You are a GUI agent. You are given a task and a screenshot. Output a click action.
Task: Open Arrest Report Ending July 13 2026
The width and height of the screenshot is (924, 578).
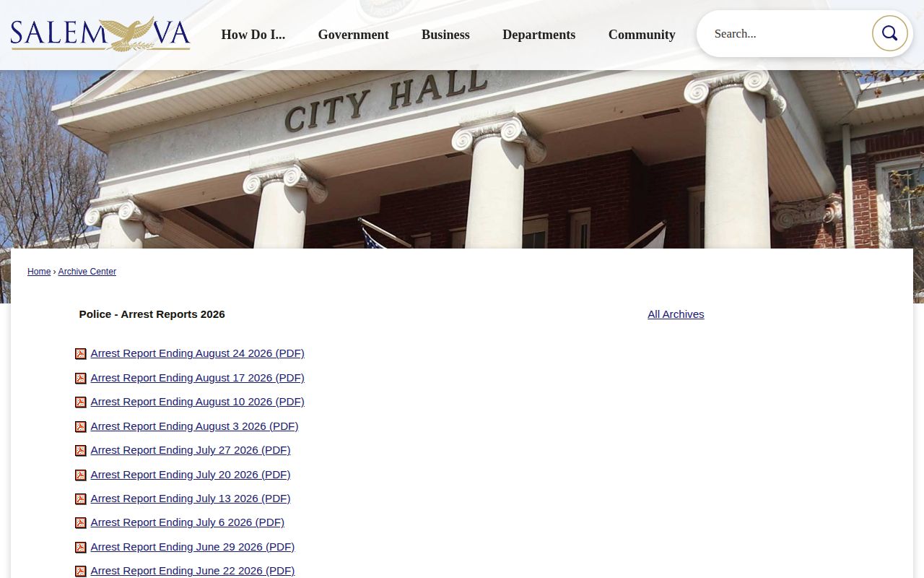click(x=191, y=499)
